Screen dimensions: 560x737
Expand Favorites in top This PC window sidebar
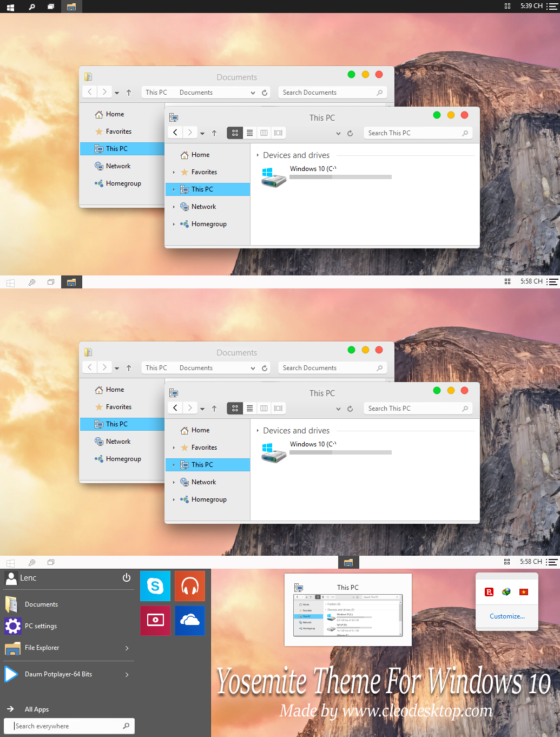point(174,172)
